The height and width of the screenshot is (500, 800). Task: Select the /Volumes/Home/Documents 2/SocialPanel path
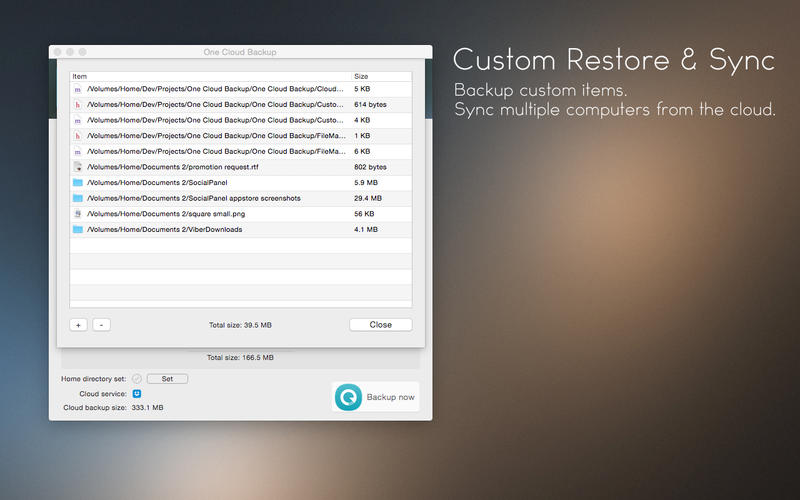click(157, 183)
